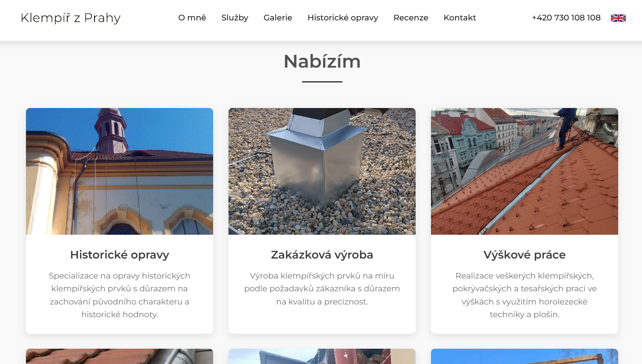642x364 pixels.
Task: Click the Klempíř z Prahy site logo
Action: [x=71, y=18]
